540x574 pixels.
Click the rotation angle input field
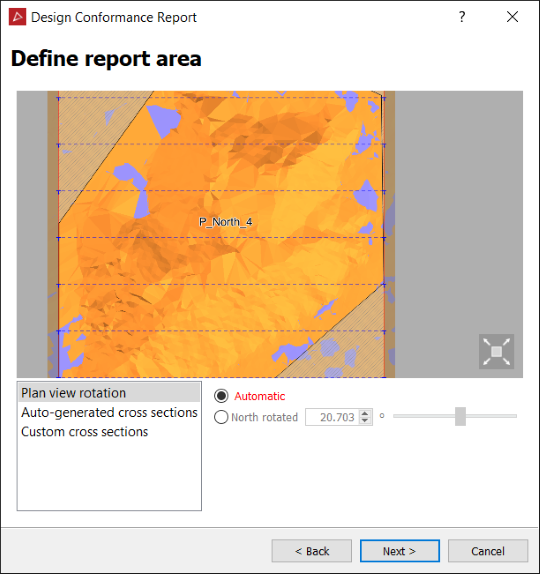[332, 417]
